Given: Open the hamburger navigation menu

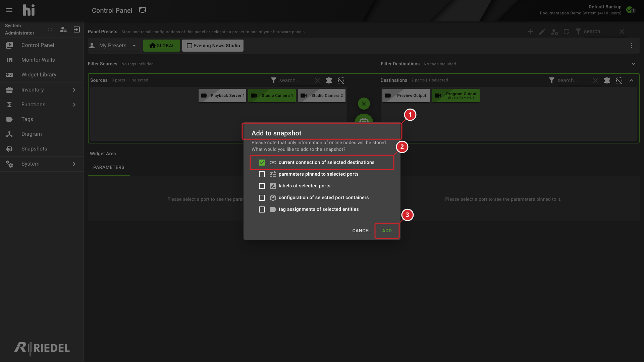Looking at the screenshot, I should click(9, 10).
